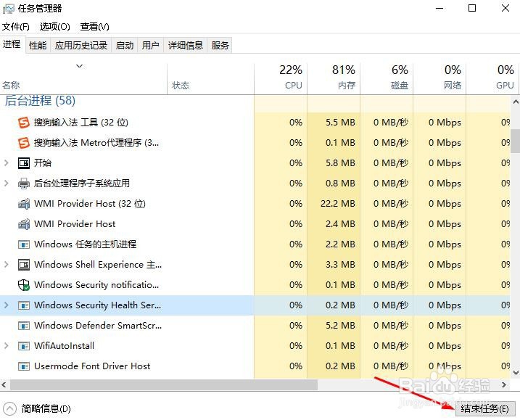Click the Sogou Metro代理程序 process icon

[24, 143]
